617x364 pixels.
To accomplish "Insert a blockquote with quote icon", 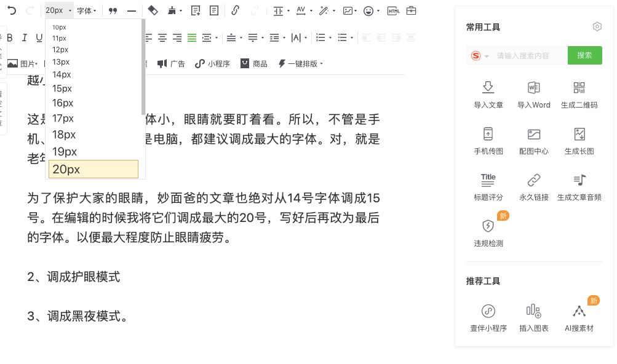I will tap(113, 10).
